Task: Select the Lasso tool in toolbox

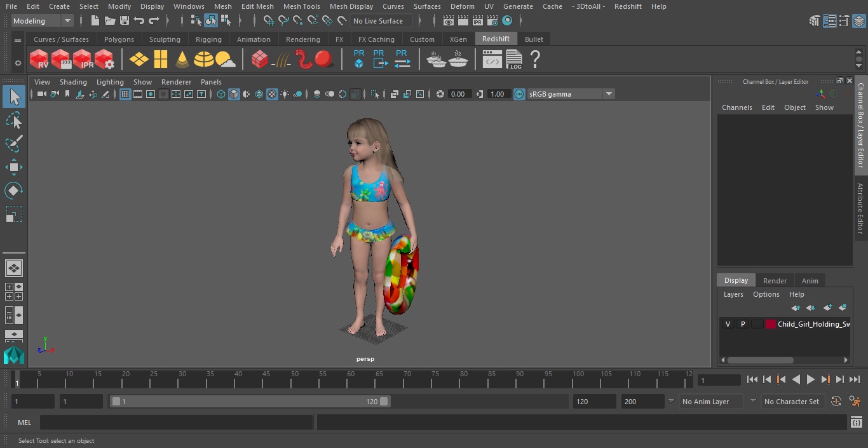Action: (14, 120)
